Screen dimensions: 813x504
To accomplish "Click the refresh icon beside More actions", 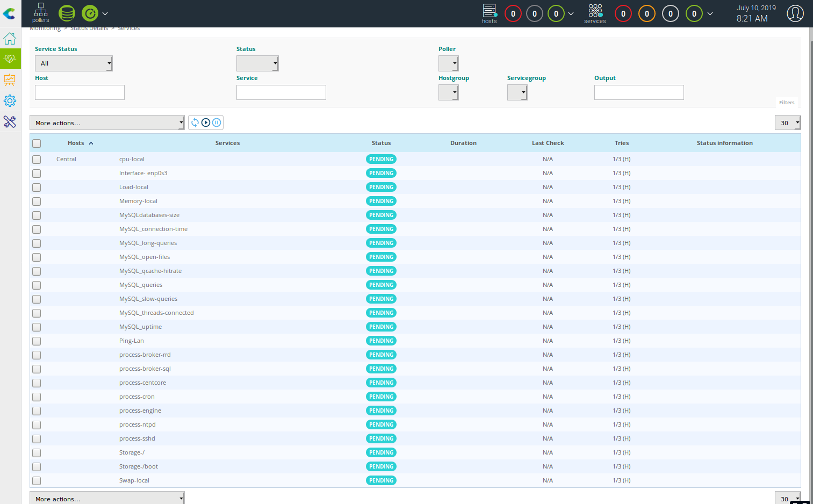I will tap(195, 123).
